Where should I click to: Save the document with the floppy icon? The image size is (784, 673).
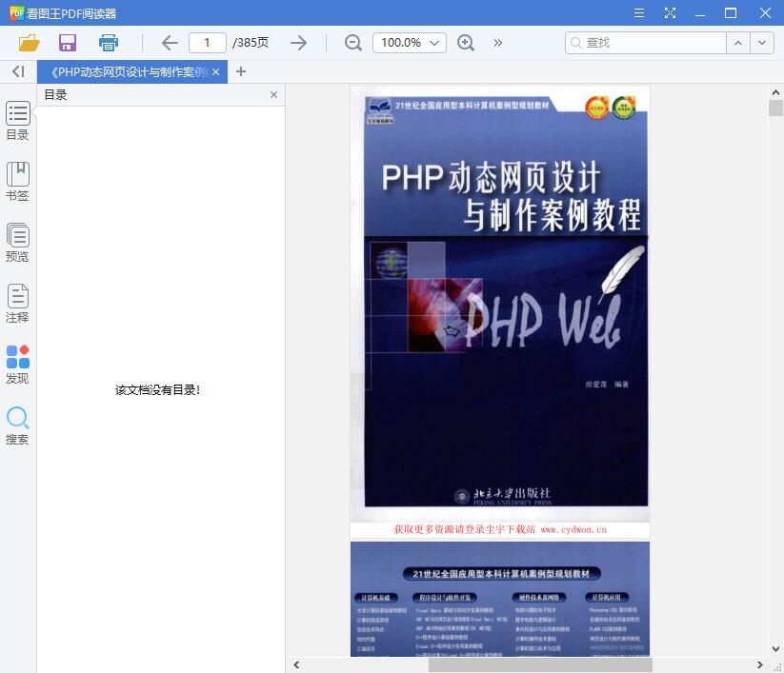click(68, 43)
